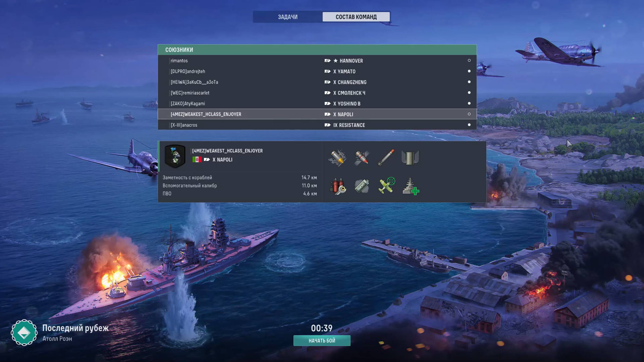Viewport: 644px width, 362px height.
Task: Click the HE shell ammunition icon
Action: tap(338, 158)
